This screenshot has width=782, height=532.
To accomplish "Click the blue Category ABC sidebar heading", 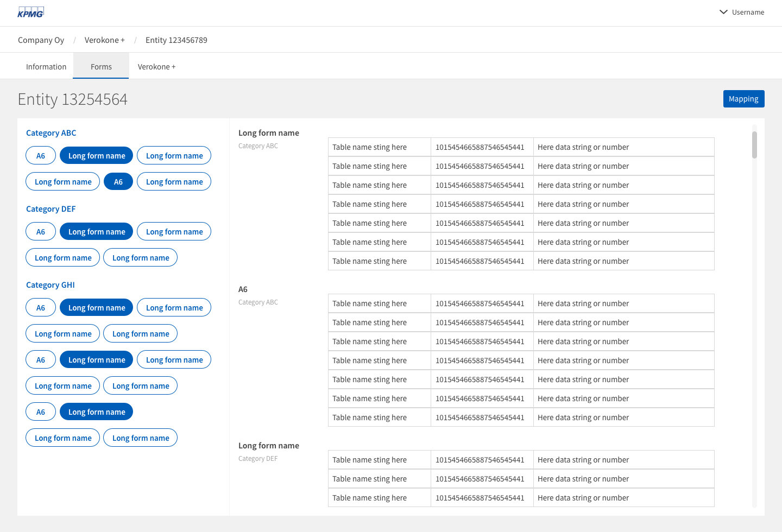I will pos(51,133).
